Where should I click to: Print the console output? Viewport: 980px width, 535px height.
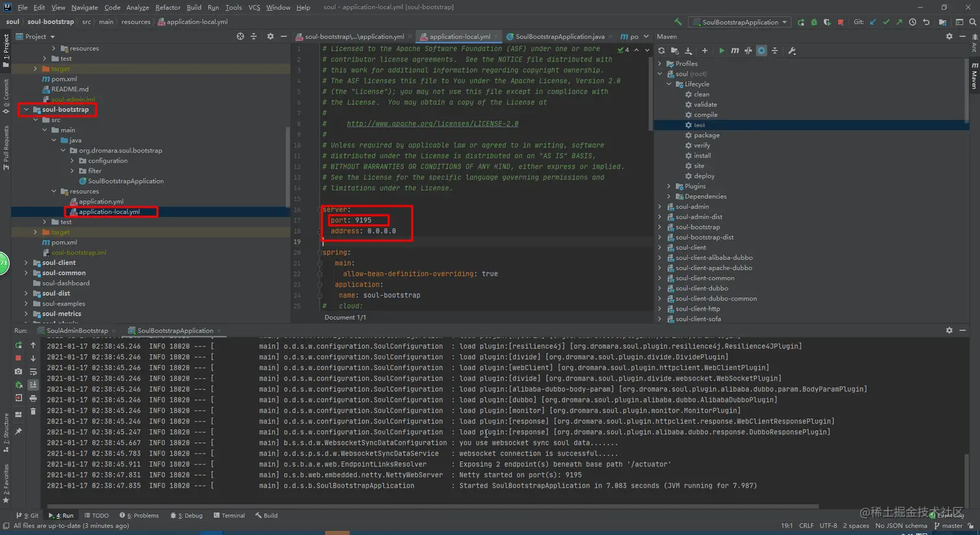click(x=33, y=398)
